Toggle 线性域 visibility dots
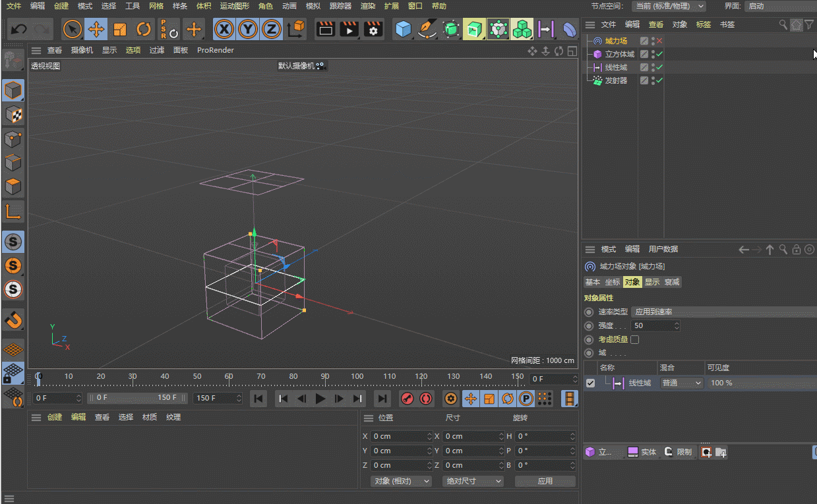The image size is (817, 504). 653,67
